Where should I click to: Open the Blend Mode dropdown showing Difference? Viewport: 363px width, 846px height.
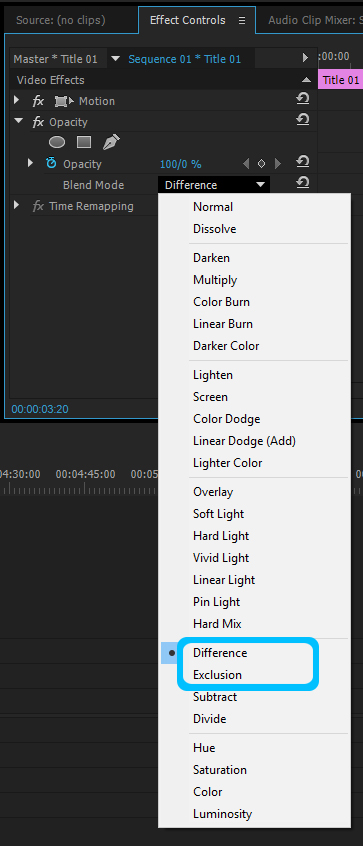pos(214,185)
